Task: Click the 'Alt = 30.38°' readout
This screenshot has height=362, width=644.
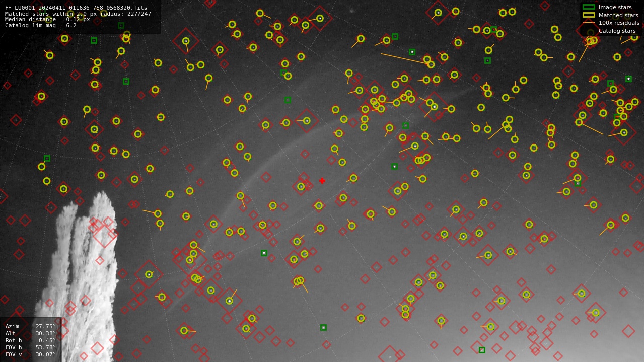Action: [30, 333]
